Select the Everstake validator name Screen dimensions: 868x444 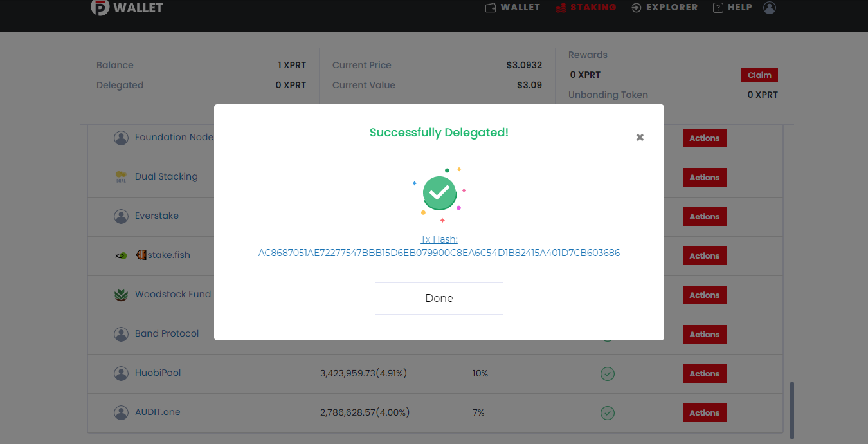157,216
